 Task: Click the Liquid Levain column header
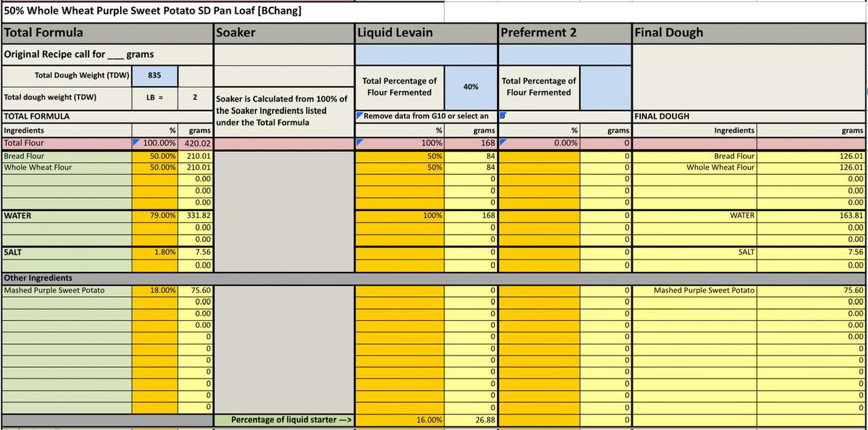(426, 33)
